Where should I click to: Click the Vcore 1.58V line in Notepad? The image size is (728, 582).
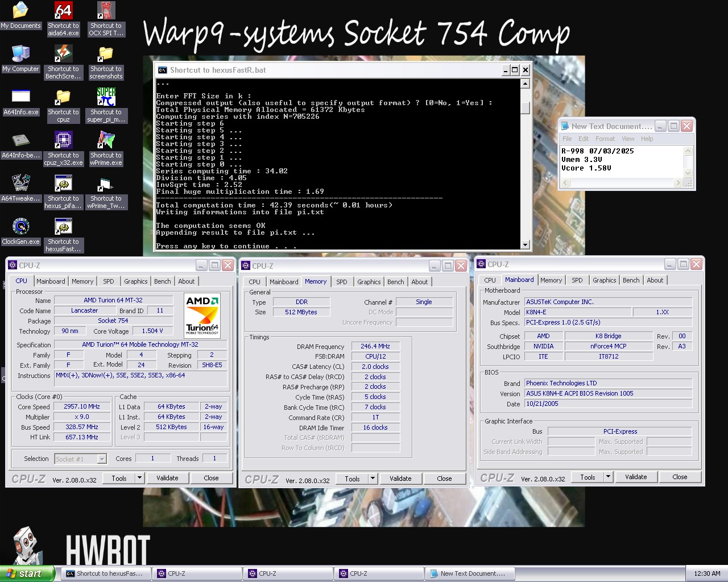[x=586, y=168]
